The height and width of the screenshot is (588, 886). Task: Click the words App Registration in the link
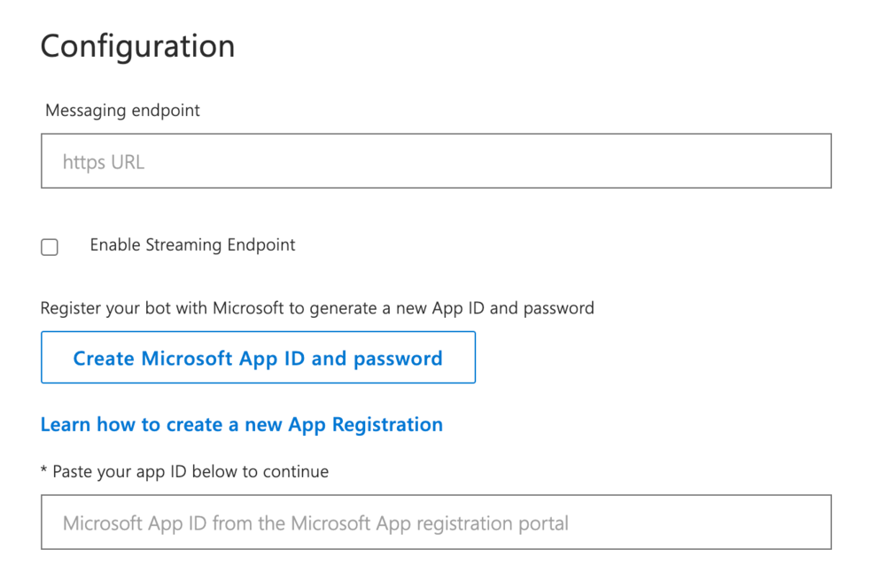point(365,425)
